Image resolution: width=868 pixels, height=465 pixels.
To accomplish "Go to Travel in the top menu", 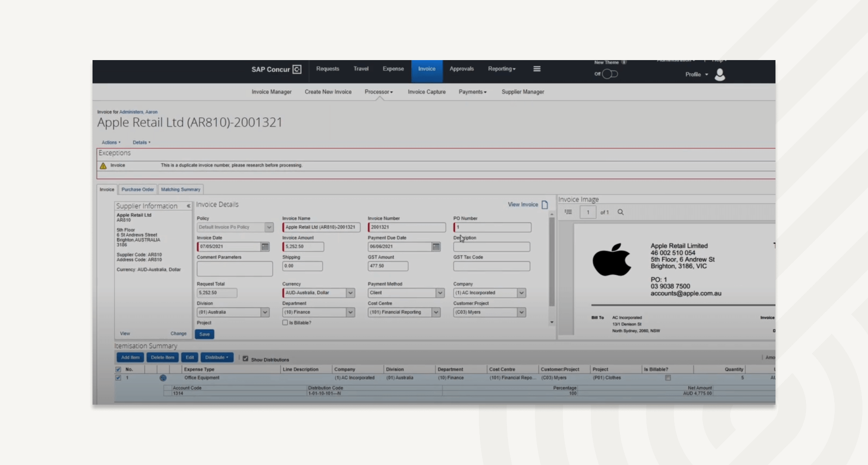I will [361, 69].
